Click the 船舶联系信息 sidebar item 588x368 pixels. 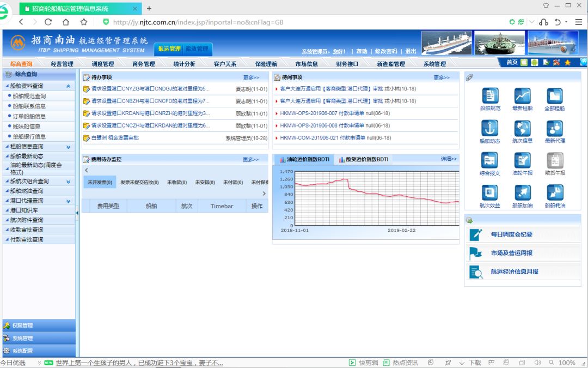(29, 106)
